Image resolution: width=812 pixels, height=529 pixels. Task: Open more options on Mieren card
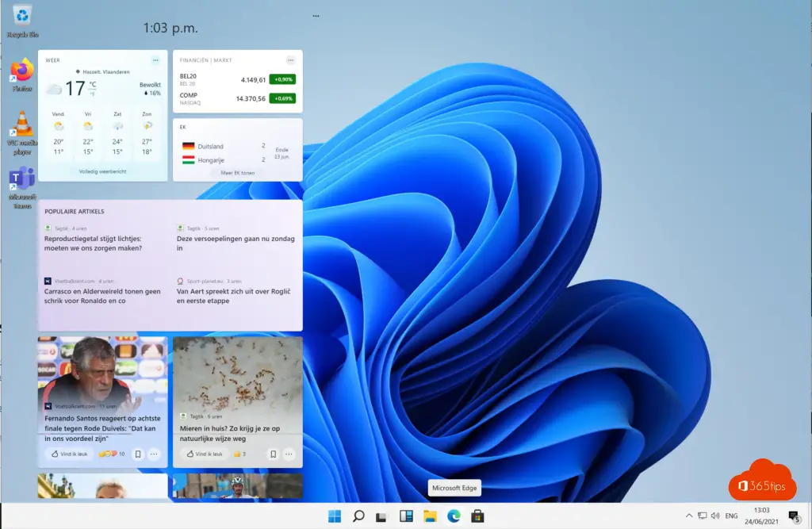coord(289,454)
